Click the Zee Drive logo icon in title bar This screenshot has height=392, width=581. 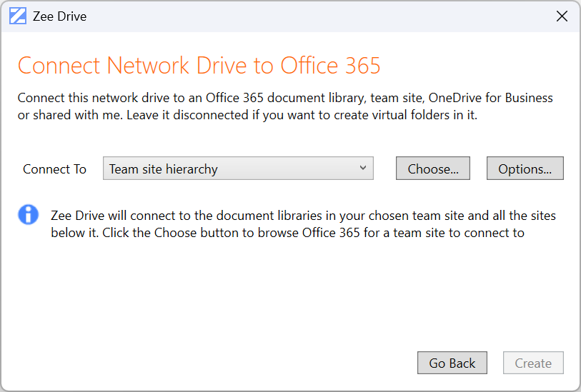pyautogui.click(x=18, y=16)
